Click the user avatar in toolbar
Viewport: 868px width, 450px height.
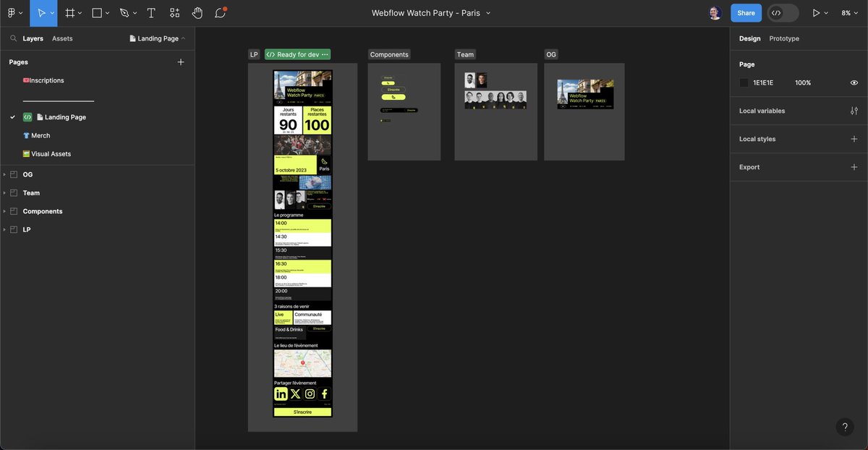pyautogui.click(x=715, y=13)
